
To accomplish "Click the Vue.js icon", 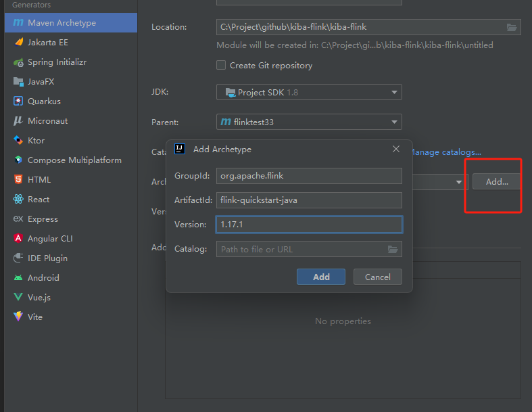I will click(18, 297).
